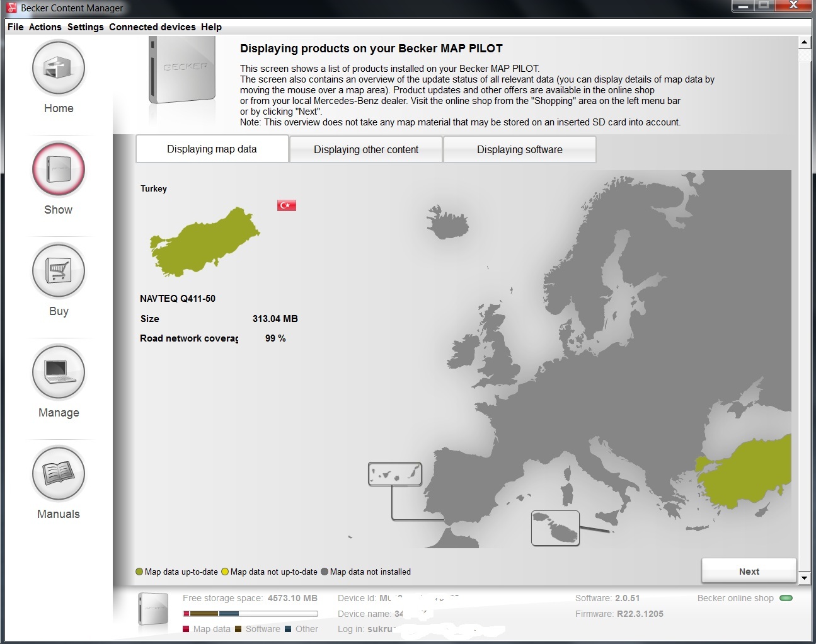
Task: Click the Becker MAP PILOT device image
Action: pos(182,70)
